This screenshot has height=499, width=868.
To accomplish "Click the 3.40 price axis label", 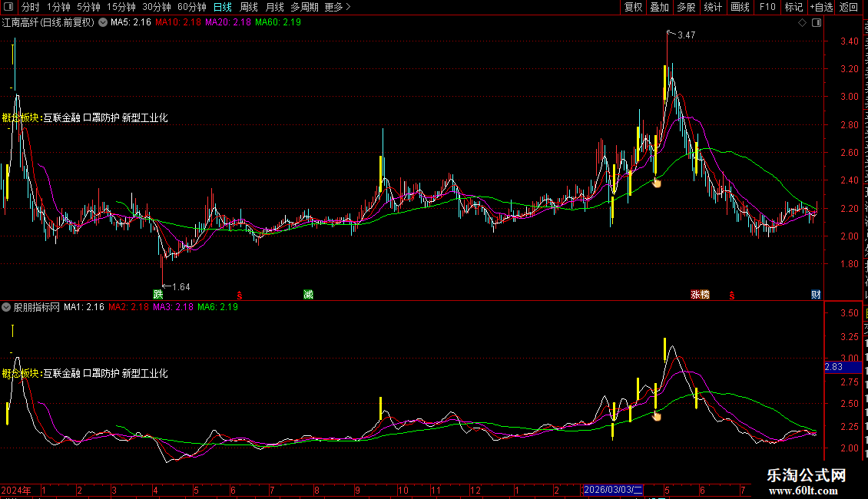I will (x=849, y=41).
